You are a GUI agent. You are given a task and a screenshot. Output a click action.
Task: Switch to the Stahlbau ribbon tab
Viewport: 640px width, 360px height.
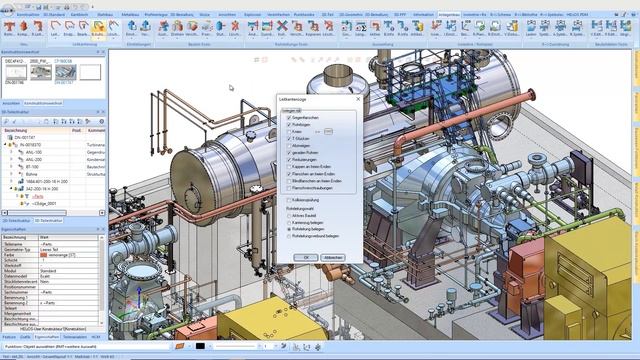click(105, 15)
